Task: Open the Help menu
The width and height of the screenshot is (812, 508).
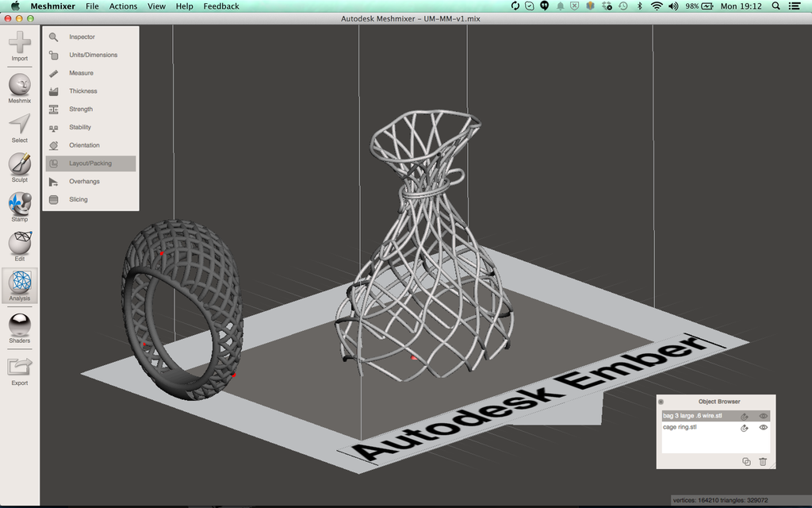Action: click(x=184, y=6)
